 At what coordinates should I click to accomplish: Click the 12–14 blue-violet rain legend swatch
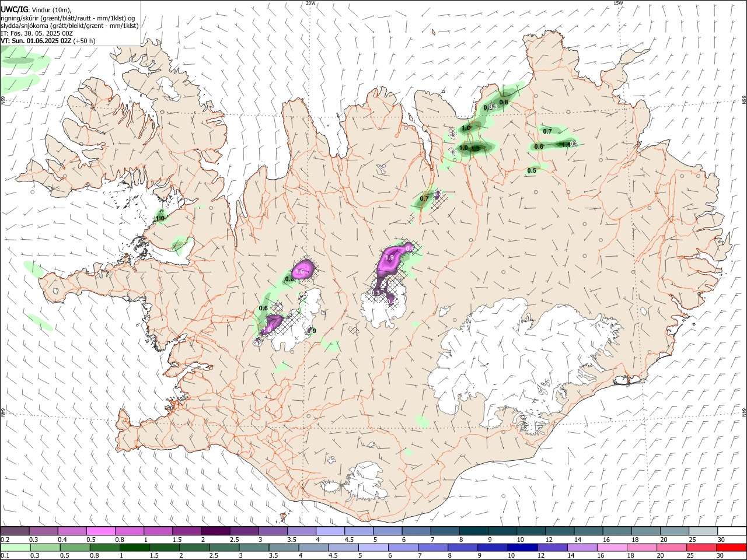coord(552,547)
